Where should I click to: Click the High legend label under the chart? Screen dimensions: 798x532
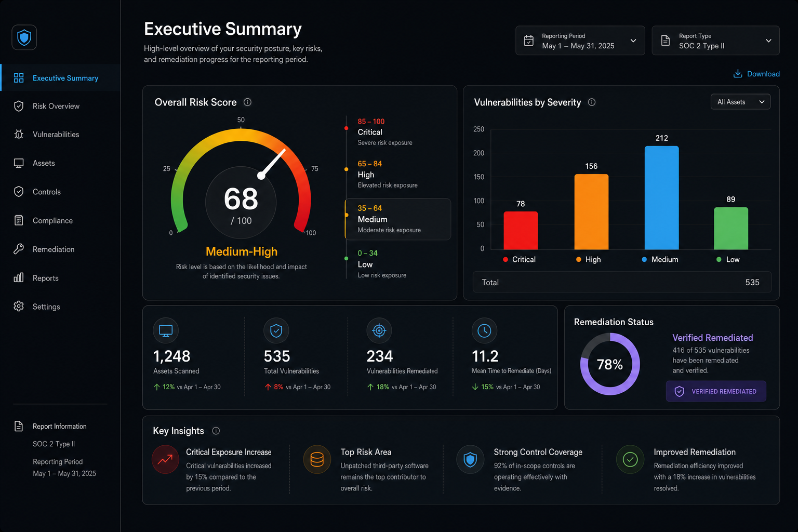click(x=589, y=259)
